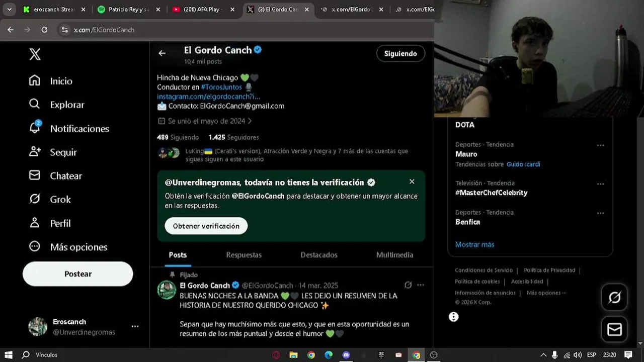The width and height of the screenshot is (644, 362).
Task: Open the 14 mar. 2025 post date
Action: click(x=318, y=286)
